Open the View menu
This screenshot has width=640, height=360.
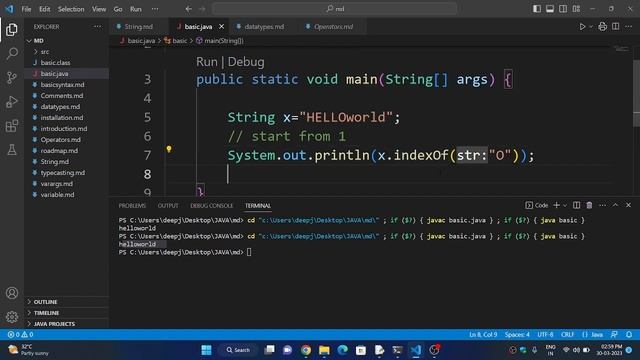tap(99, 9)
